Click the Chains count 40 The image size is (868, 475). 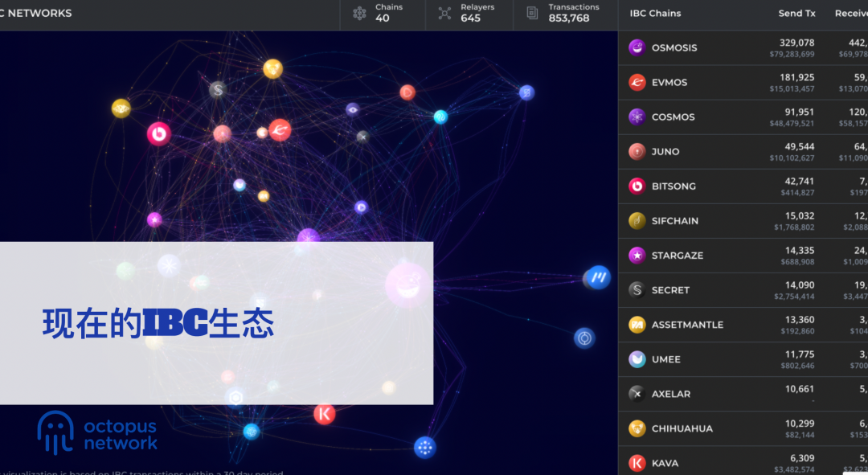click(x=382, y=18)
